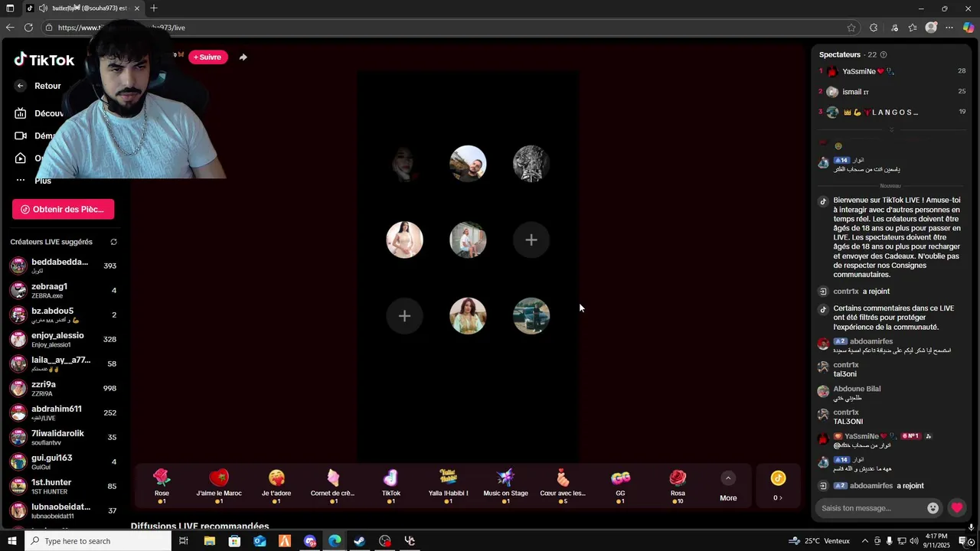Open Steam from the taskbar
This screenshot has height=551, width=980.
point(359,541)
